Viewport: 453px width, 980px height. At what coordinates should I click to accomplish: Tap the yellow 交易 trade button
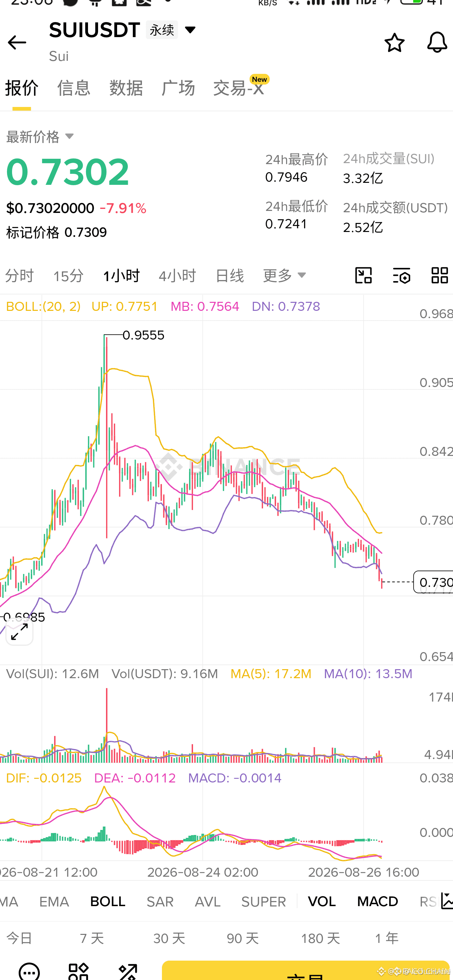click(306, 970)
